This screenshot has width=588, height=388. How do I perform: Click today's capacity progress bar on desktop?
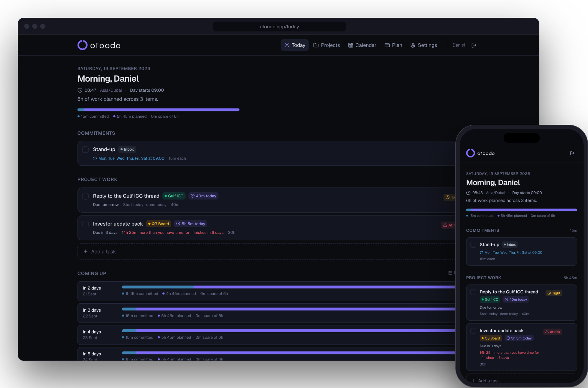(x=158, y=110)
